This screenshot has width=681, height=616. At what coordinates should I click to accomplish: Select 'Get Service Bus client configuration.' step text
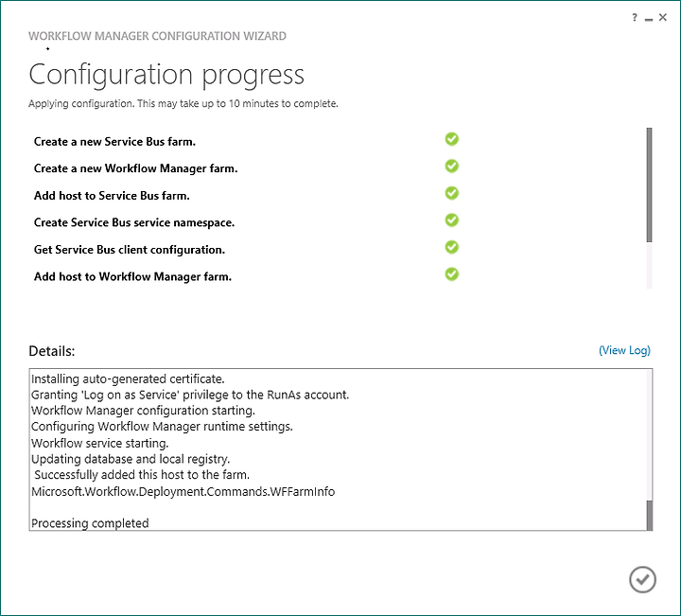coord(130,250)
